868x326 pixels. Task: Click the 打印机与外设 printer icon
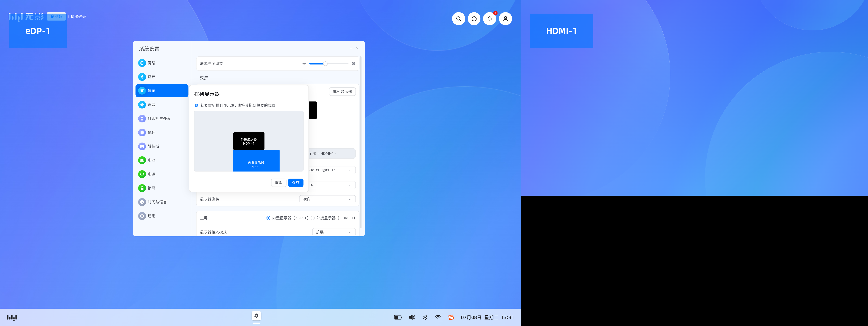pos(142,118)
